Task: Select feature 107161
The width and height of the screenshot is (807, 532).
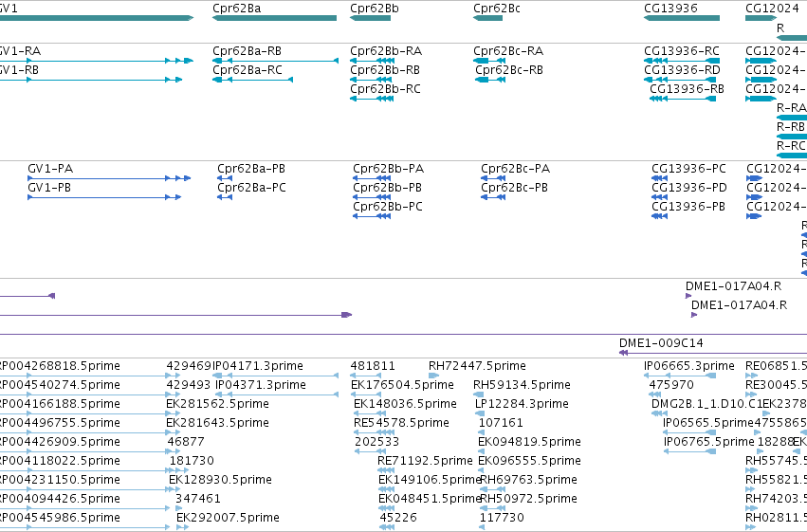Action: point(501,423)
